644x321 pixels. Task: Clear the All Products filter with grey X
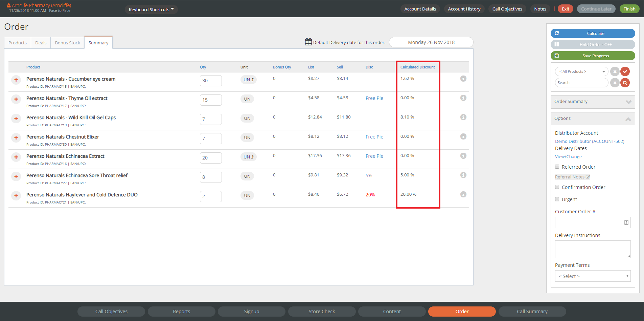click(615, 71)
